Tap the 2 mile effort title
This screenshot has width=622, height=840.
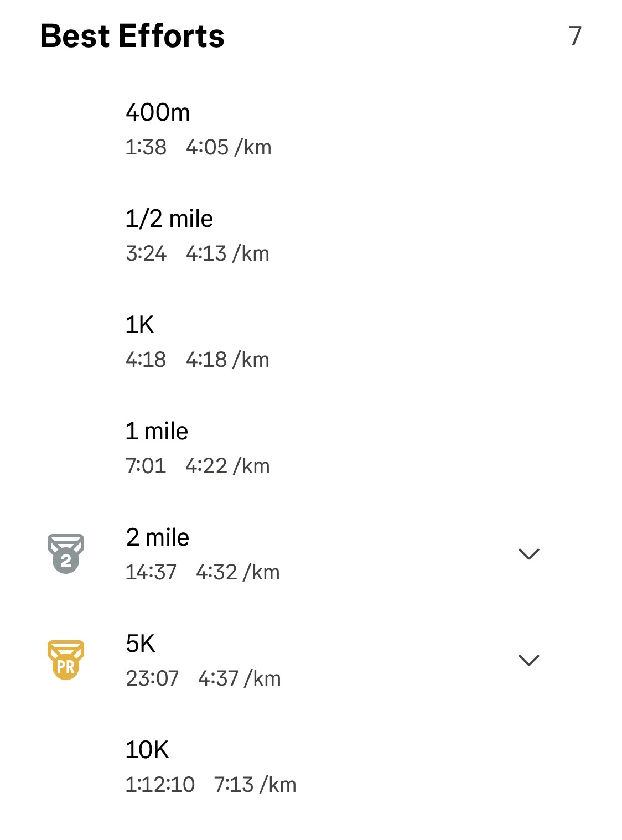point(157,537)
